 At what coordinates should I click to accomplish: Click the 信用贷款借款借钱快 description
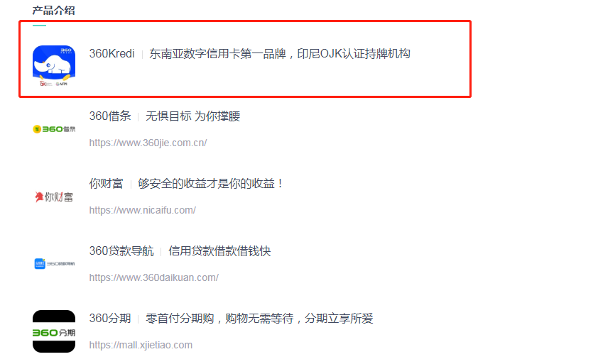(x=219, y=250)
